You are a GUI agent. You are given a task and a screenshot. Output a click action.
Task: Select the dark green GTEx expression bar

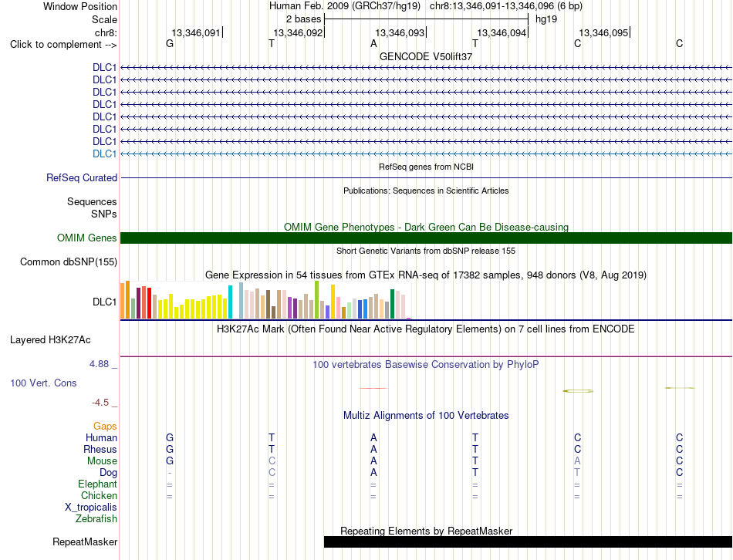pyautogui.click(x=392, y=304)
